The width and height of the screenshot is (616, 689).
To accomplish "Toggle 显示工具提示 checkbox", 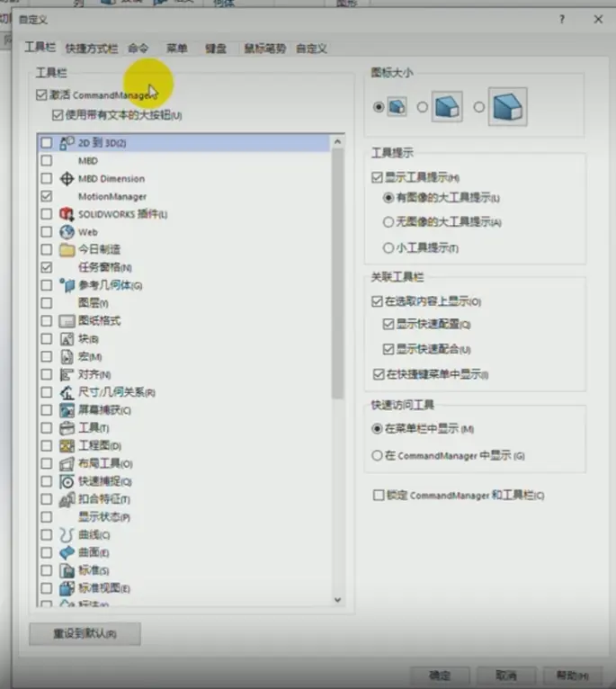I will click(377, 177).
